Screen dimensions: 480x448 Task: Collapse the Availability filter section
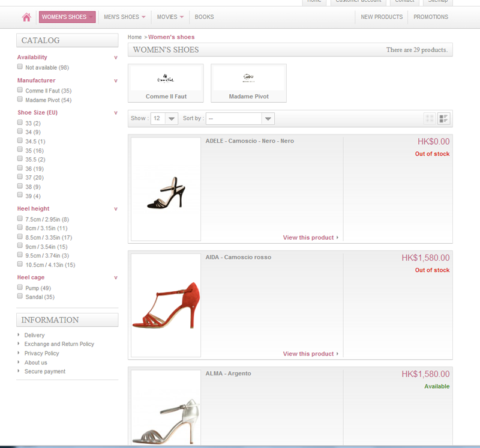tap(116, 58)
